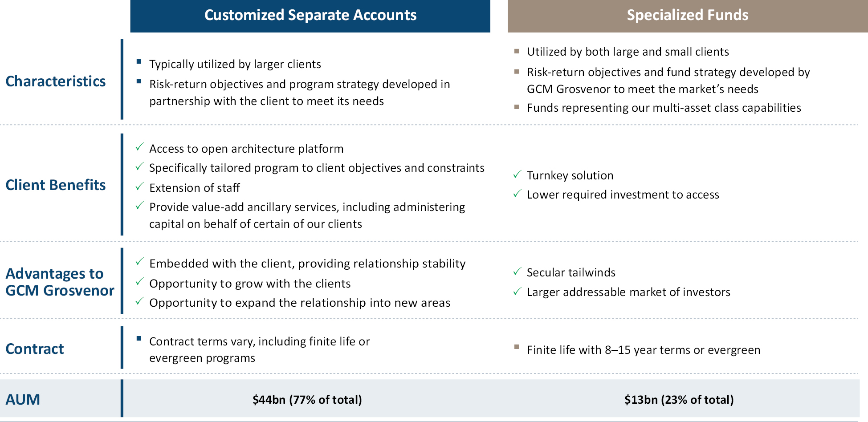This screenshot has width=868, height=422.
Task: Click square bullet before Typically utilized by larger clients
Action: 139,62
